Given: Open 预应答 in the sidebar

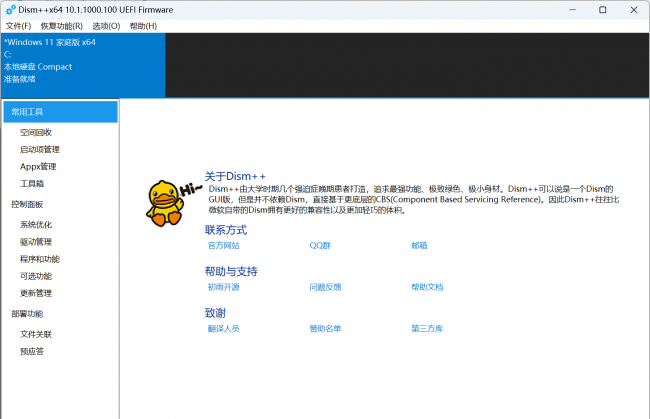Looking at the screenshot, I should click(32, 351).
